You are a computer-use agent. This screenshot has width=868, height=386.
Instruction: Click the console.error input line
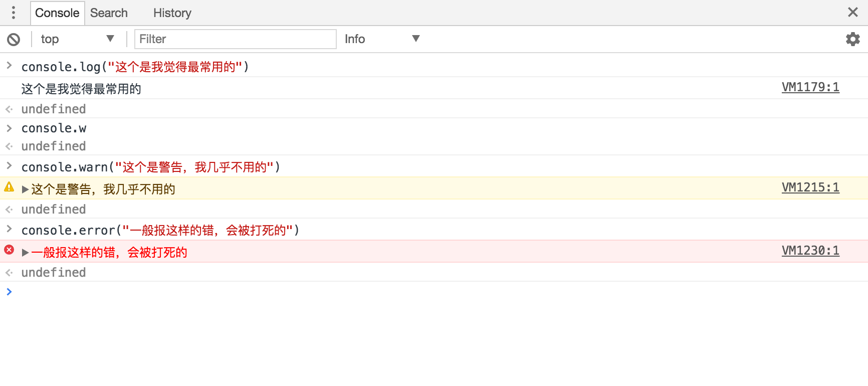[x=160, y=230]
